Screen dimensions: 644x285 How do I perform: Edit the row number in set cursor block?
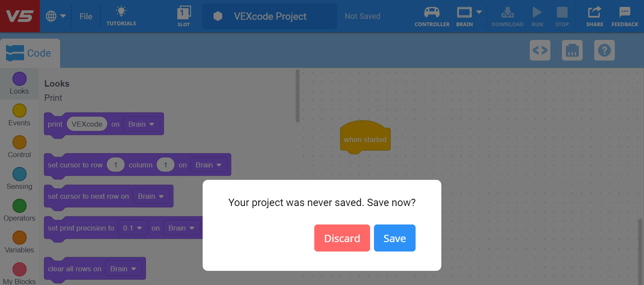point(115,164)
